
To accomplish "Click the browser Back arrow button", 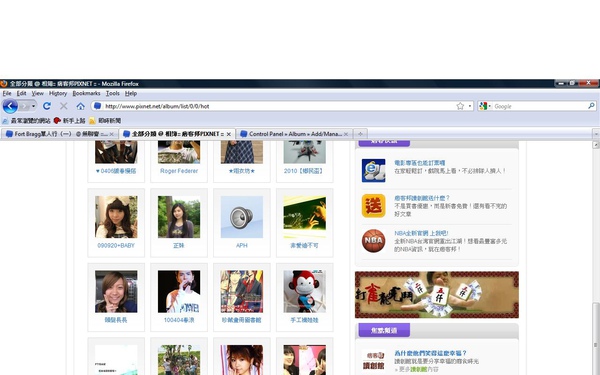I will (x=10, y=106).
